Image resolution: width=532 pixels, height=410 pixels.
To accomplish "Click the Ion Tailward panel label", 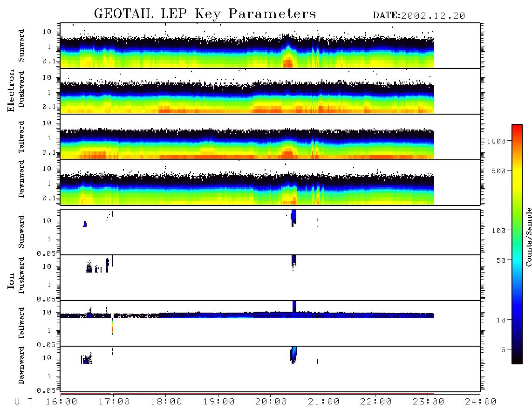I will click(21, 323).
